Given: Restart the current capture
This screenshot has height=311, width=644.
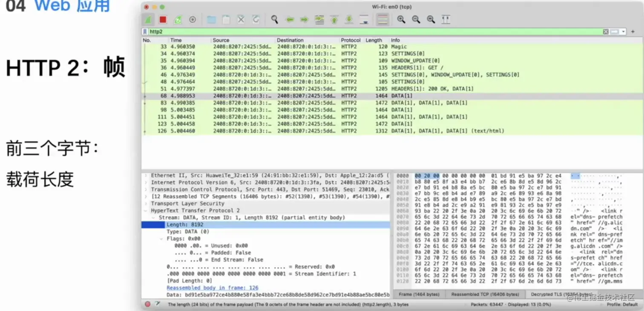Looking at the screenshot, I should click(x=178, y=20).
